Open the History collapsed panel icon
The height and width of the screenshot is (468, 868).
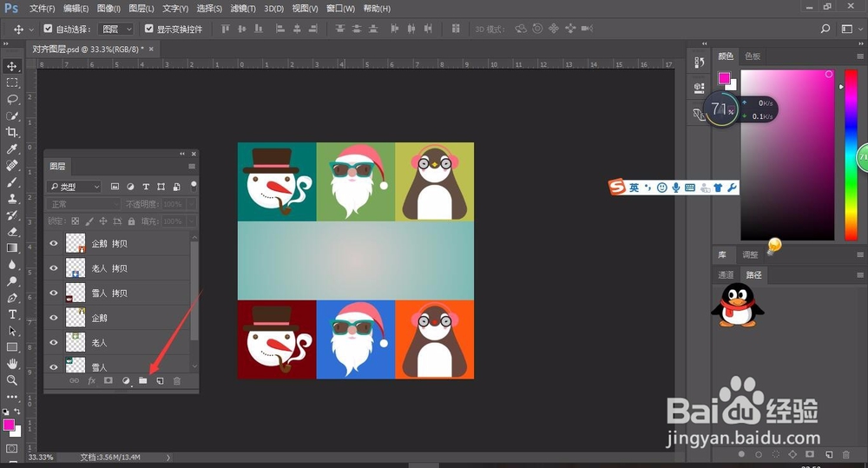click(x=699, y=63)
